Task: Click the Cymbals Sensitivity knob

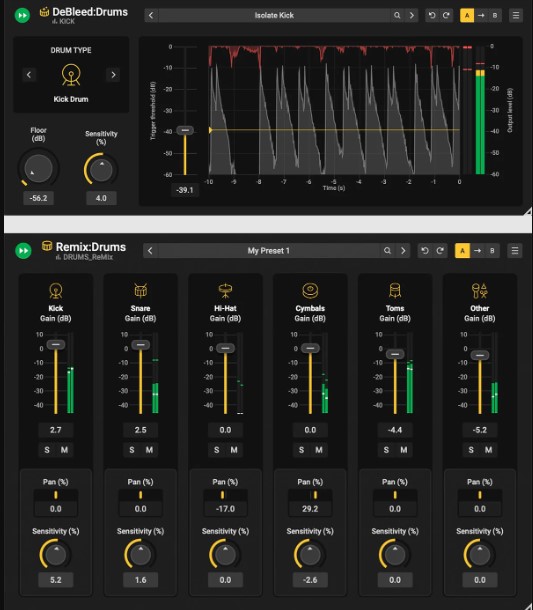Action: (310, 554)
